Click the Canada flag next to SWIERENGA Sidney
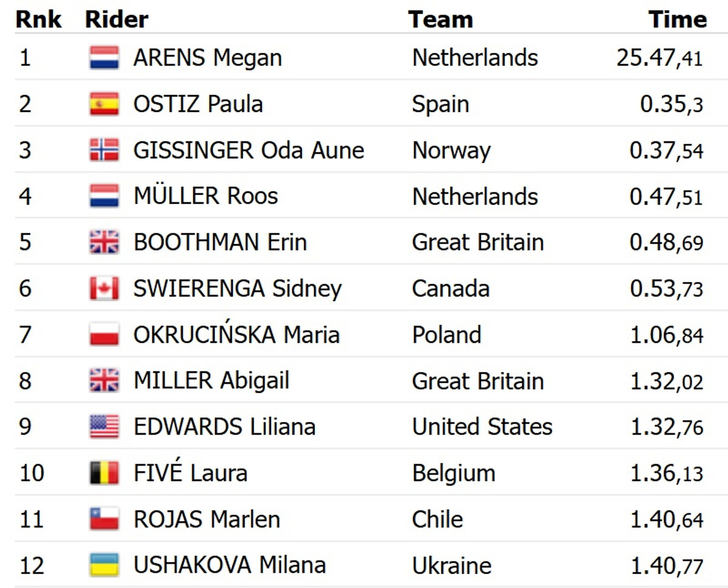 (x=104, y=288)
